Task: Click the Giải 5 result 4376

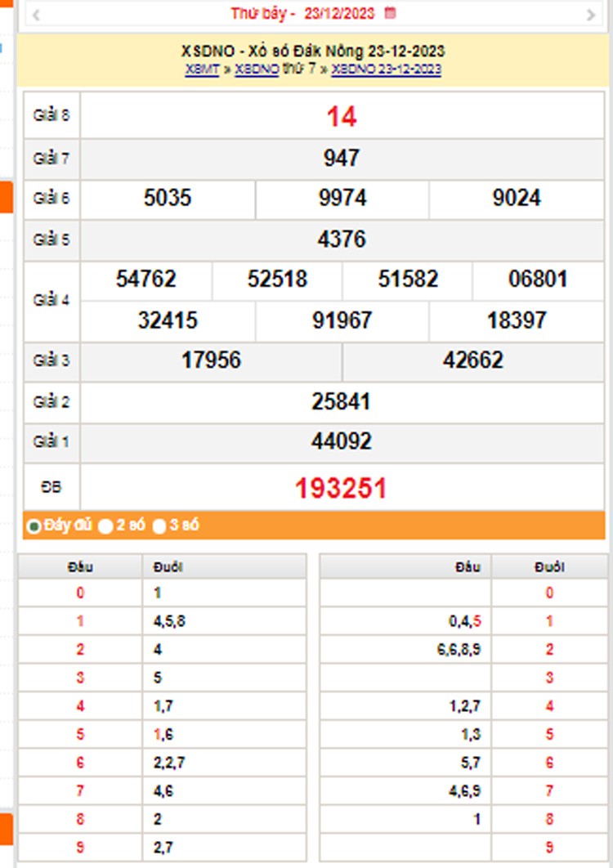Action: [342, 239]
